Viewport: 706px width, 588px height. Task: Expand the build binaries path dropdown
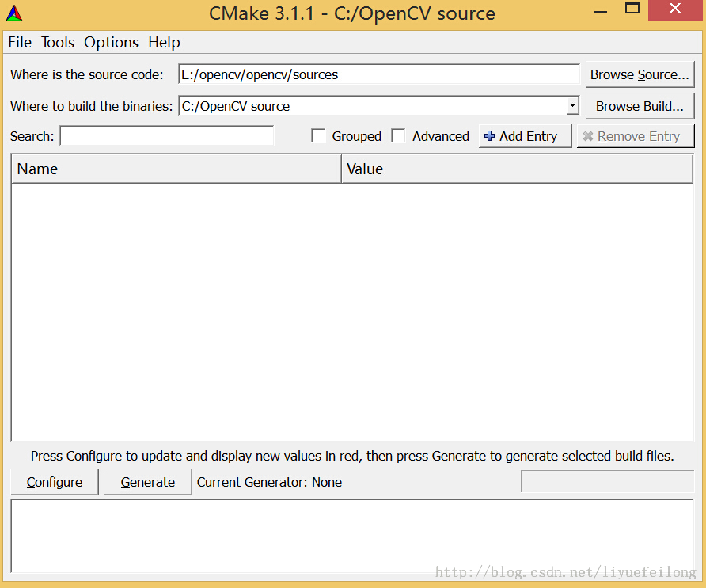tap(572, 106)
